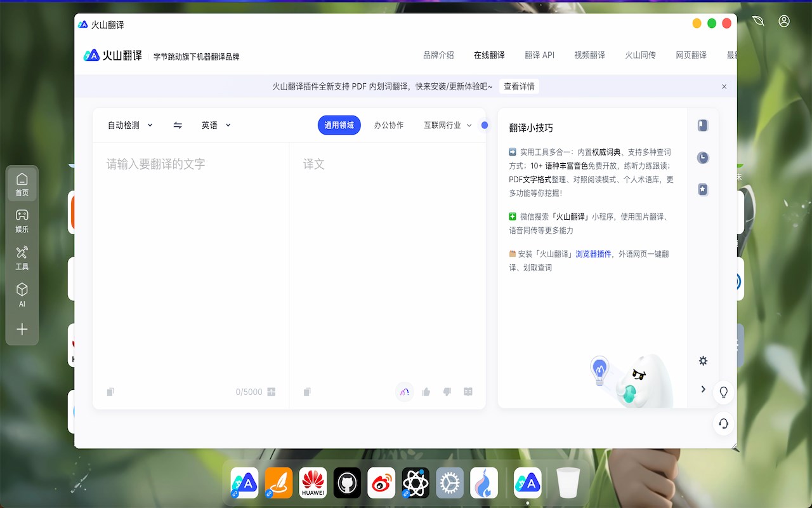Open AI in the left floating sidebar

(22, 295)
